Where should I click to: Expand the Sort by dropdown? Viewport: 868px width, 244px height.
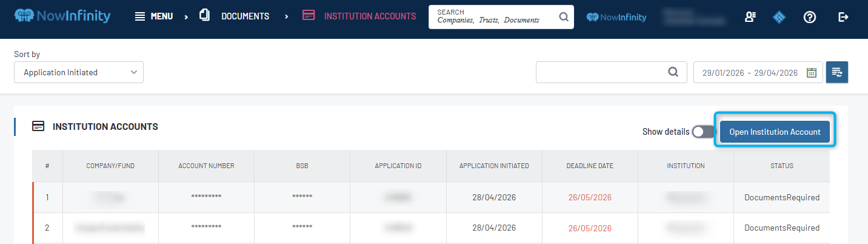[x=79, y=72]
